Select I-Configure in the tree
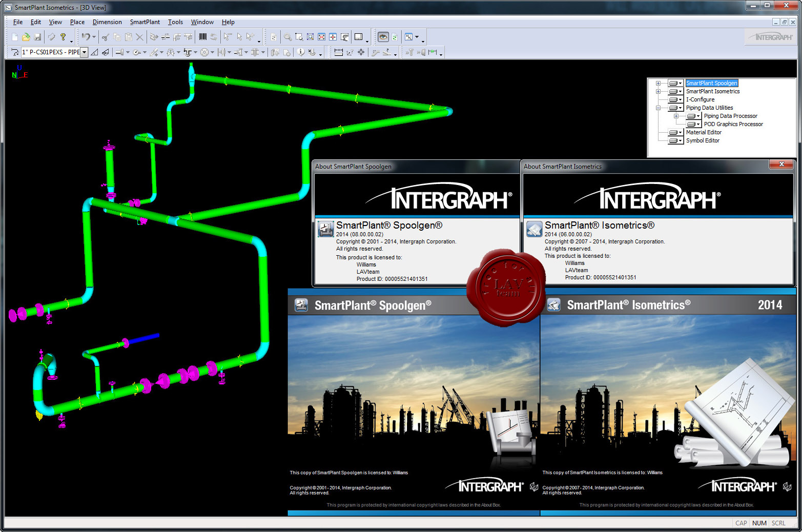 [x=700, y=99]
